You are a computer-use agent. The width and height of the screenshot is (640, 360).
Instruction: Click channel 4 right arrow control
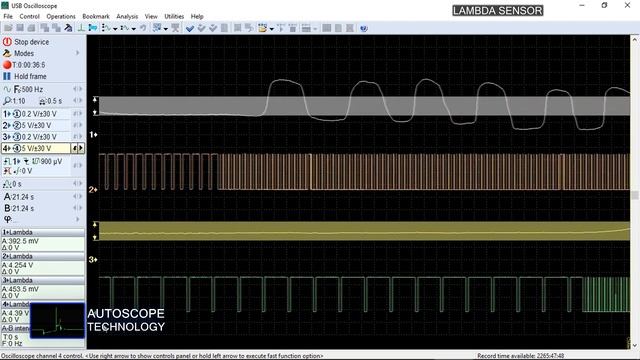pyautogui.click(x=81, y=148)
